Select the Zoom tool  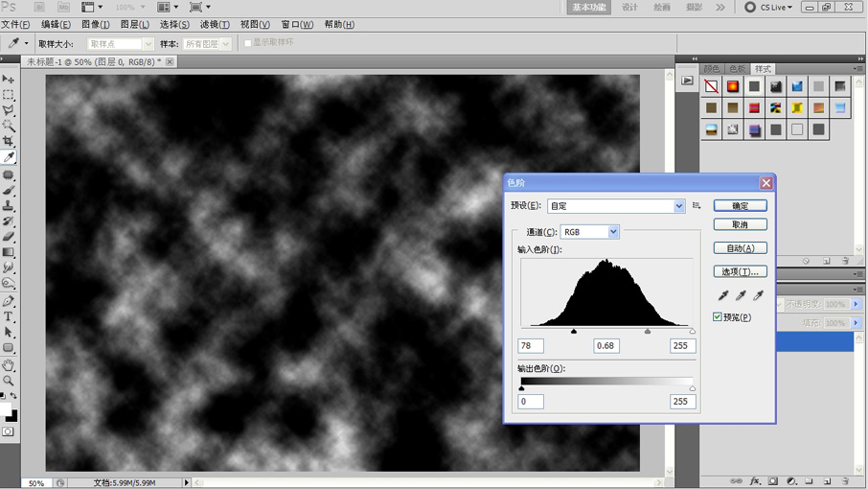coord(9,381)
